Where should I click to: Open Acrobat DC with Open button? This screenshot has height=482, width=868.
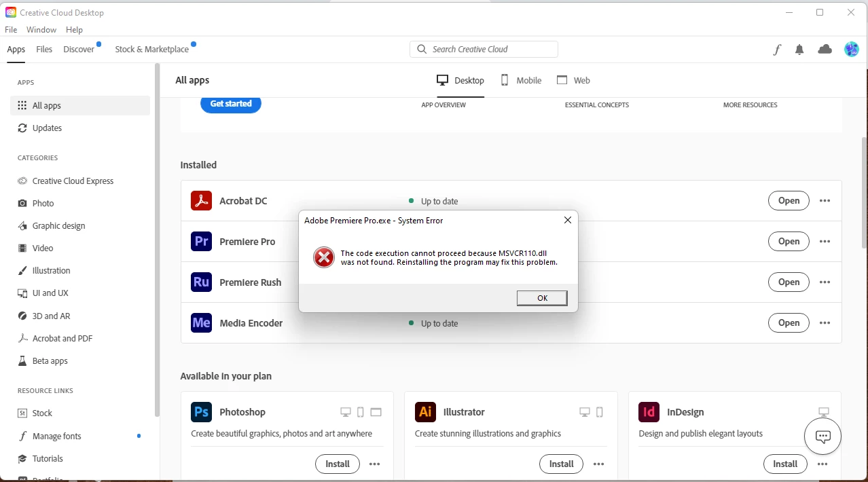point(789,201)
